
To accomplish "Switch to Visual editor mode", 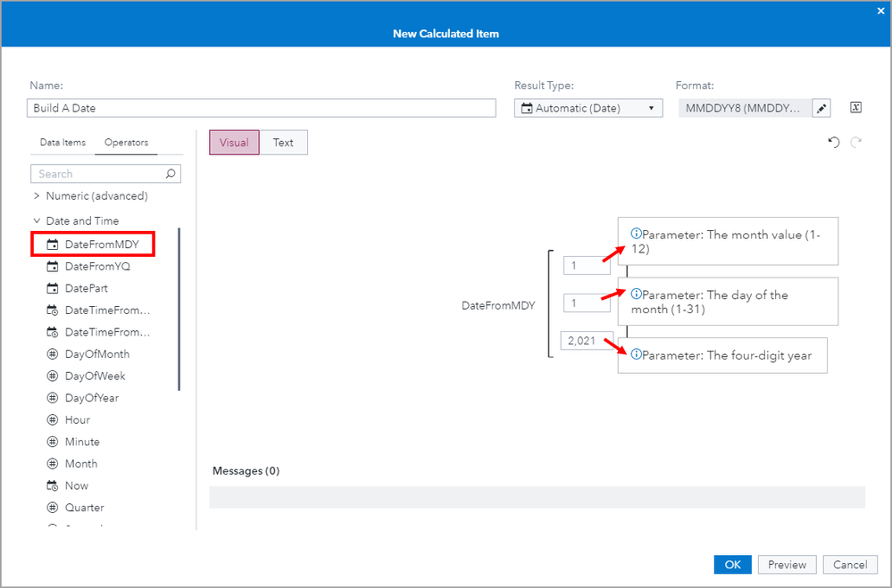I will [x=234, y=143].
